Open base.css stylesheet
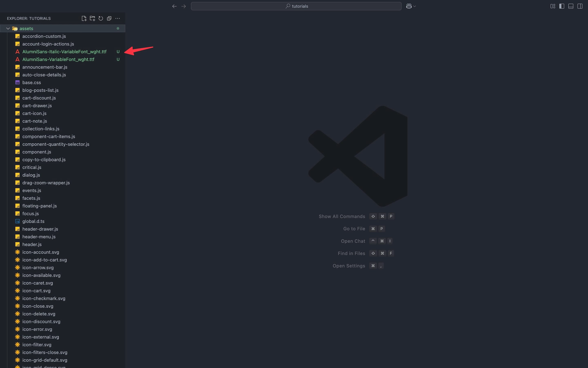The height and width of the screenshot is (368, 588). (63, 83)
